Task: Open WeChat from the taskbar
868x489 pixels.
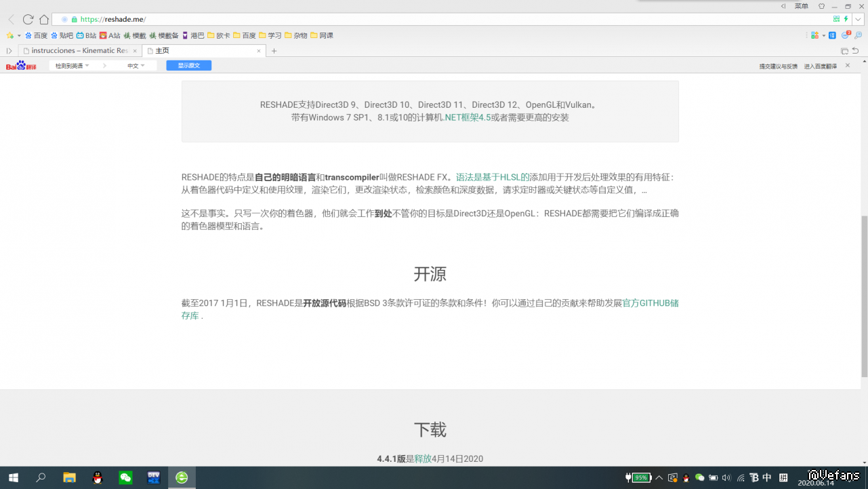Action: [x=125, y=477]
